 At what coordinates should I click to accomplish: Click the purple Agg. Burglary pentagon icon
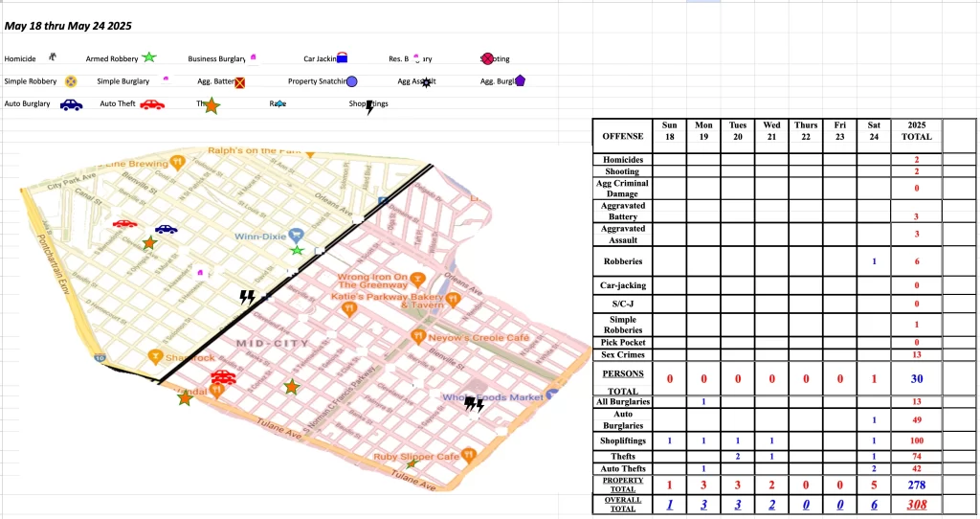point(520,80)
